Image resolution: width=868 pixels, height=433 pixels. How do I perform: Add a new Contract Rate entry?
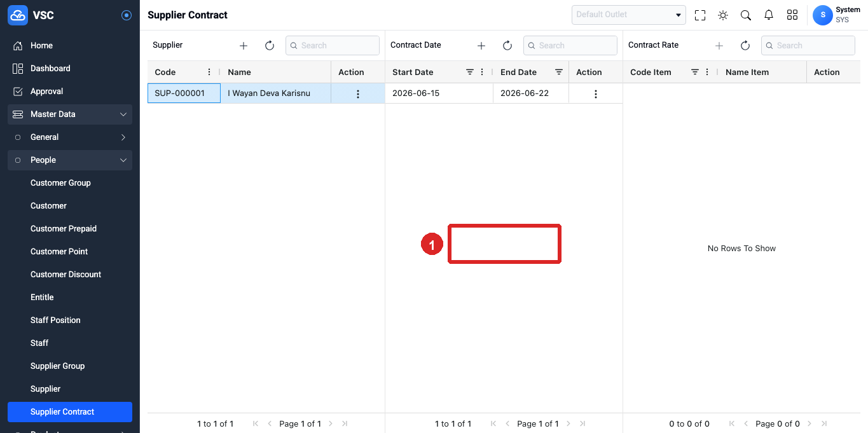coord(719,46)
